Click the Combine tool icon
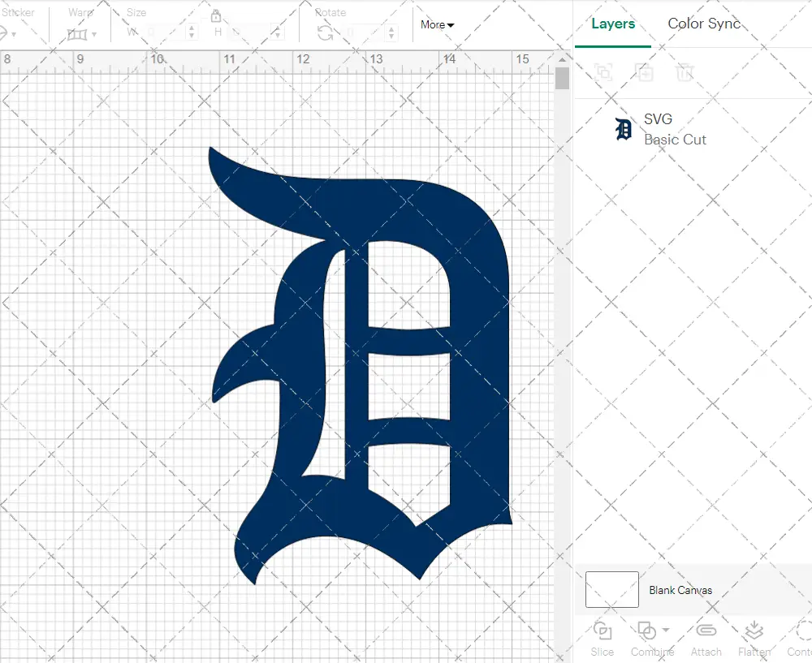Image resolution: width=812 pixels, height=663 pixels. 647,631
